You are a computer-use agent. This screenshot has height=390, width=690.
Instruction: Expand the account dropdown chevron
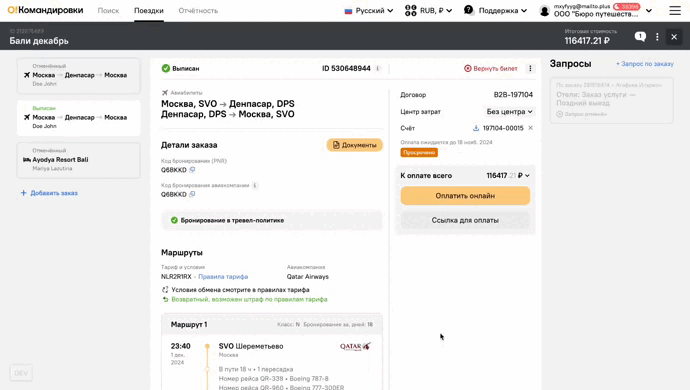pyautogui.click(x=649, y=11)
